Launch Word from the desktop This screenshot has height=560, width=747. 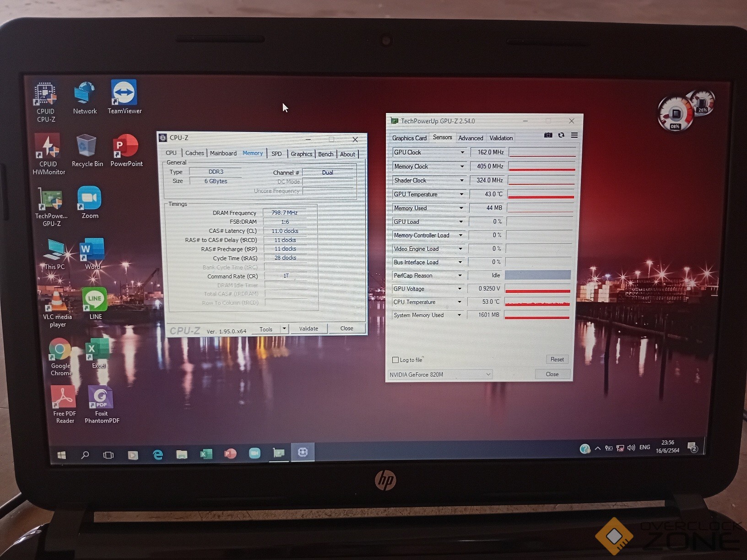pyautogui.click(x=92, y=254)
